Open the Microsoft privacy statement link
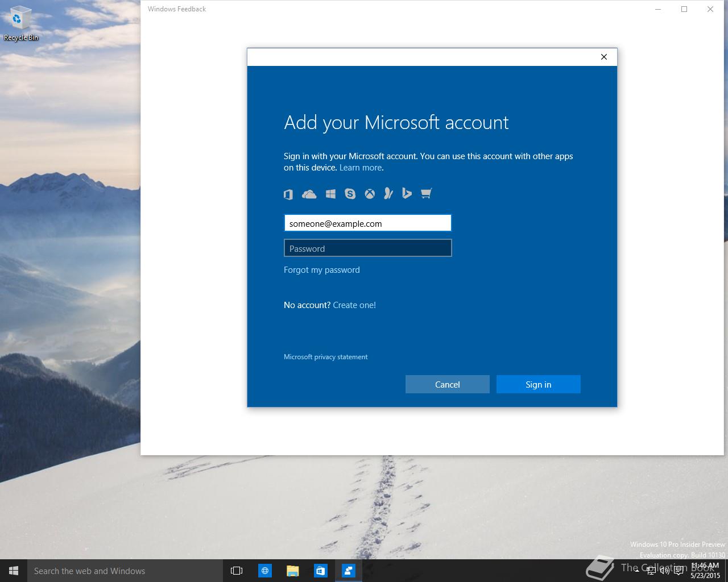This screenshot has height=582, width=728. (325, 357)
